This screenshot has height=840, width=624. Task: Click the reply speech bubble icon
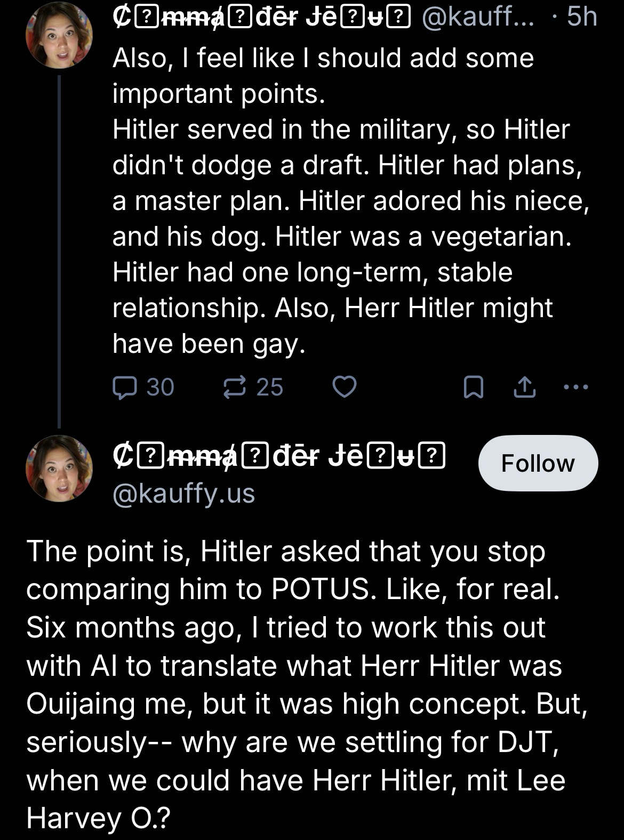(124, 387)
